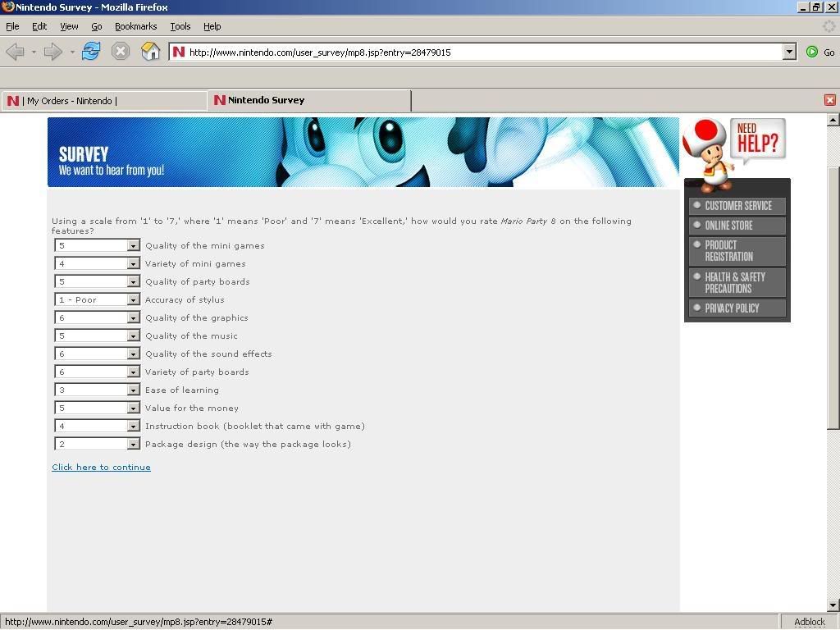Open the Privacy Policy sidebar link
This screenshot has width=840, height=630.
pyautogui.click(x=737, y=308)
